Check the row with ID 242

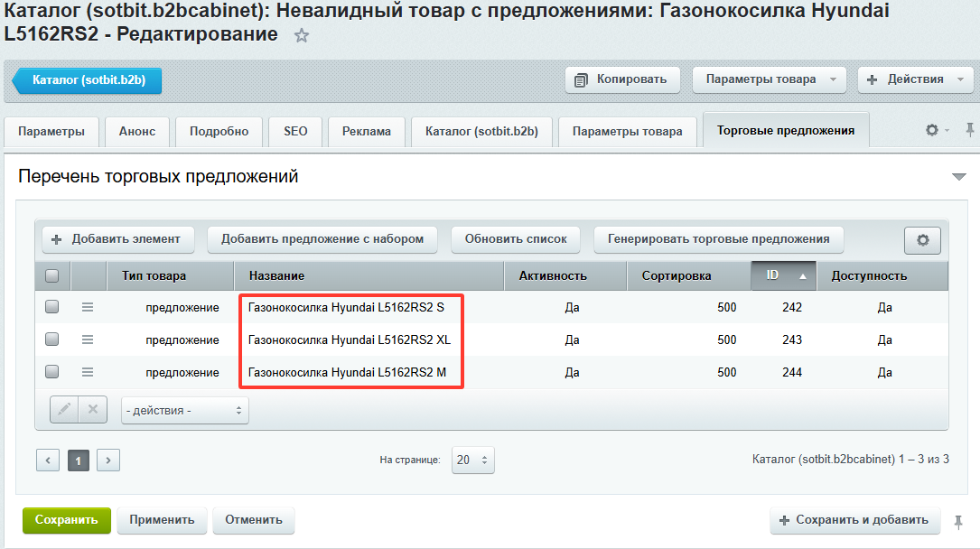[x=51, y=307]
